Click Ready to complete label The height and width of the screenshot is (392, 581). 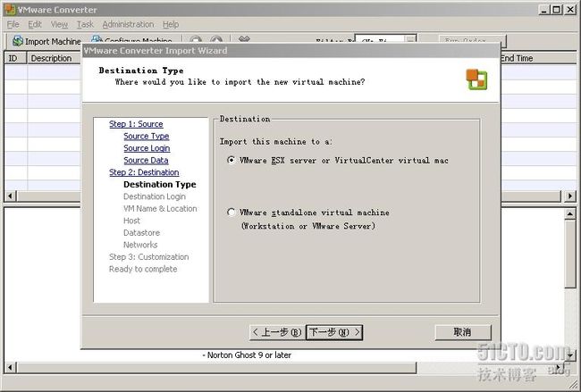[x=143, y=269]
